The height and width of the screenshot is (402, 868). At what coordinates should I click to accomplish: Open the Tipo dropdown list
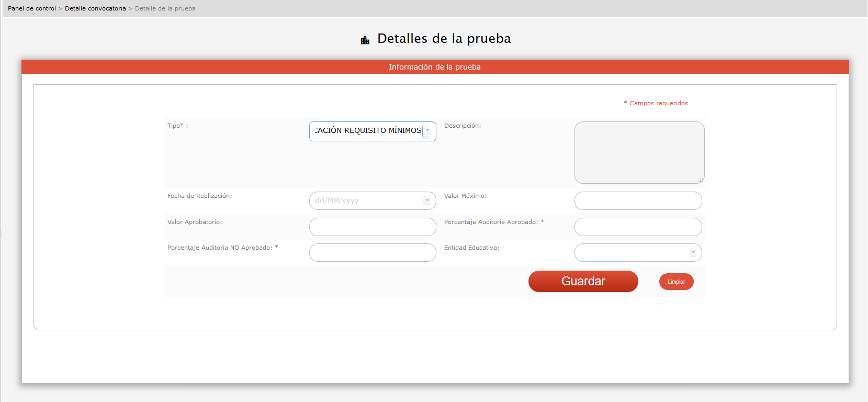tap(427, 131)
